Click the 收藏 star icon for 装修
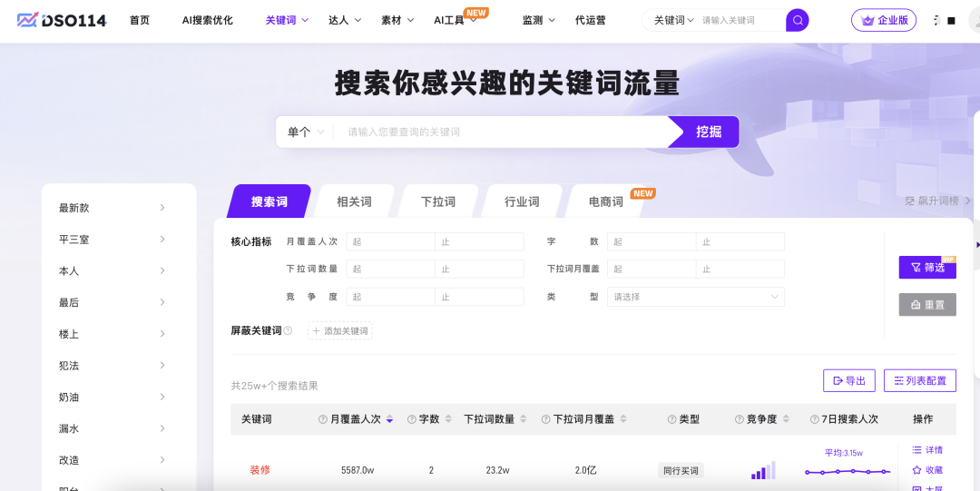 pos(916,470)
